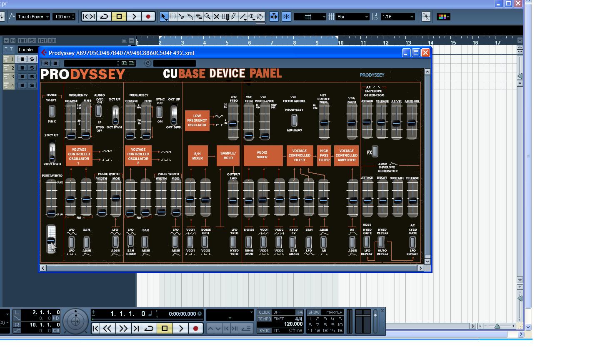Go to next marker in top toolbar
Viewport: 600px width, 364px height.
tap(93, 17)
